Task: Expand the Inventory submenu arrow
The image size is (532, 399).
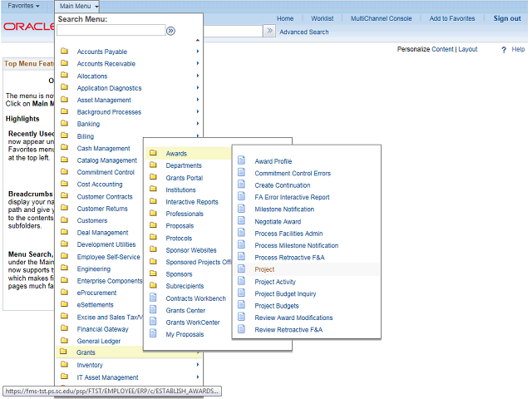Action: 198,365
